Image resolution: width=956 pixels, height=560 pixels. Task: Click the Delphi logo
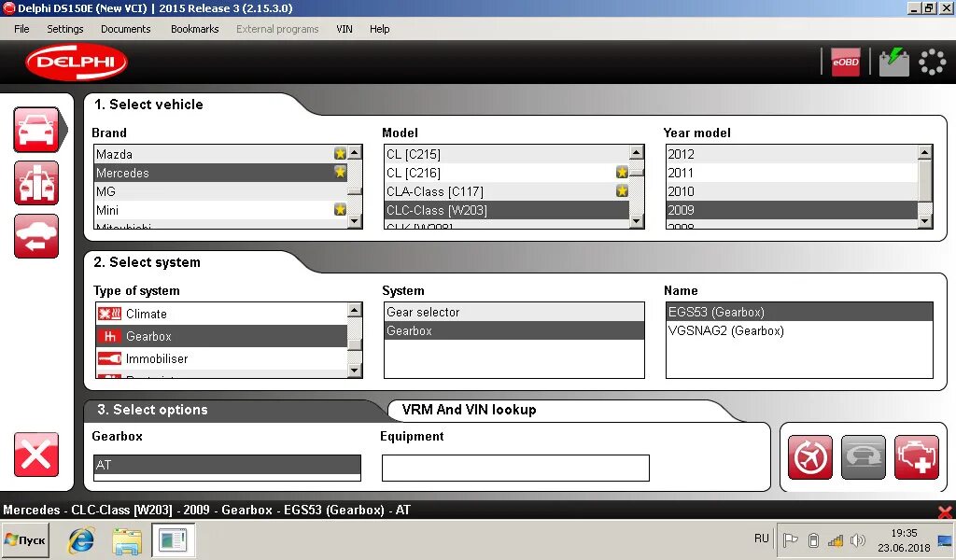coord(77,63)
